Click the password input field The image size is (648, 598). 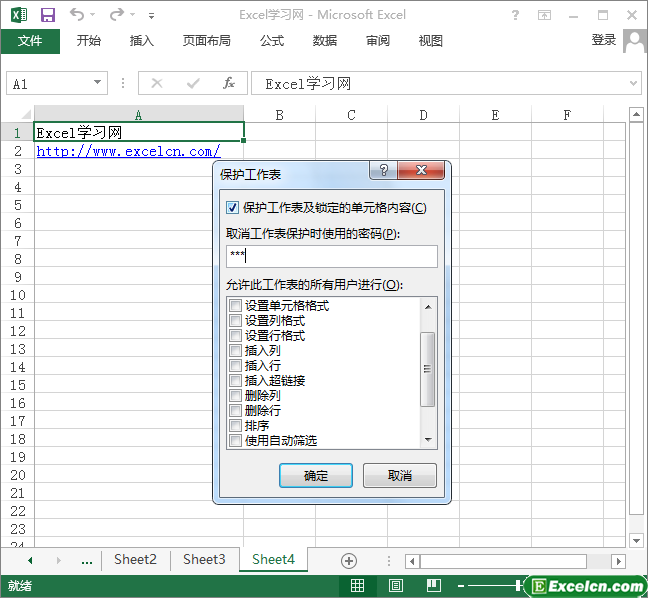(332, 256)
